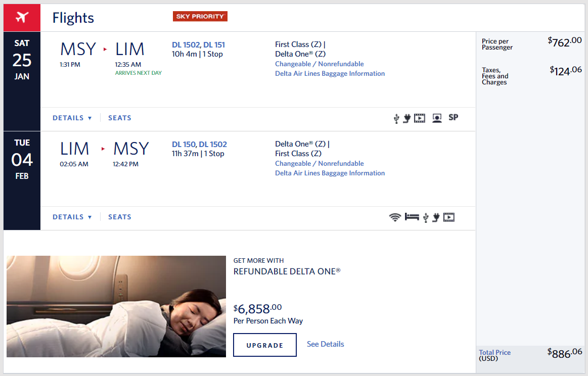The width and height of the screenshot is (588, 376).
Task: Open Changeable / Nonrefundable on outbound flight
Action: [320, 64]
